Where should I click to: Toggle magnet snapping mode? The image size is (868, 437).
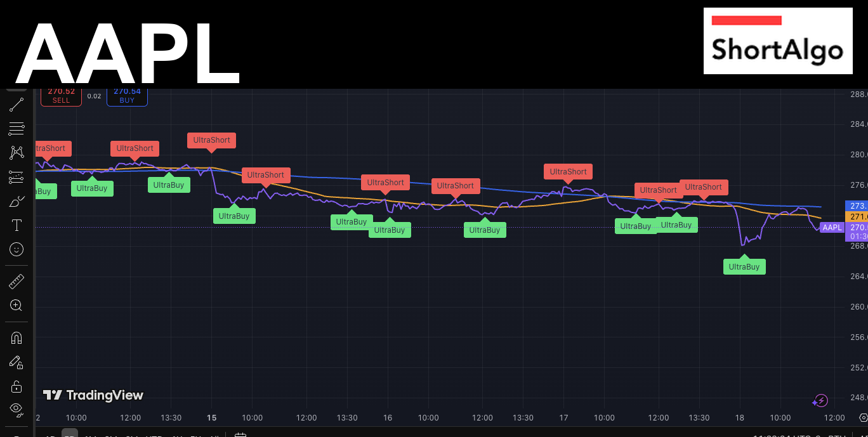coord(16,338)
